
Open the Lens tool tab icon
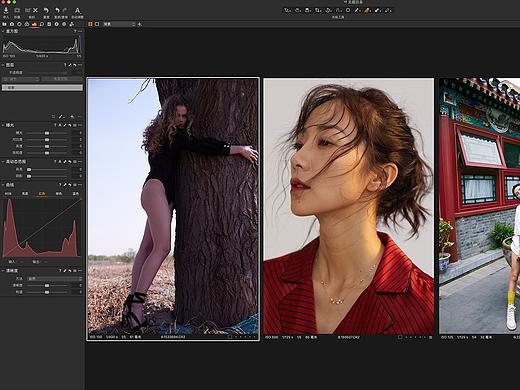pos(19,24)
